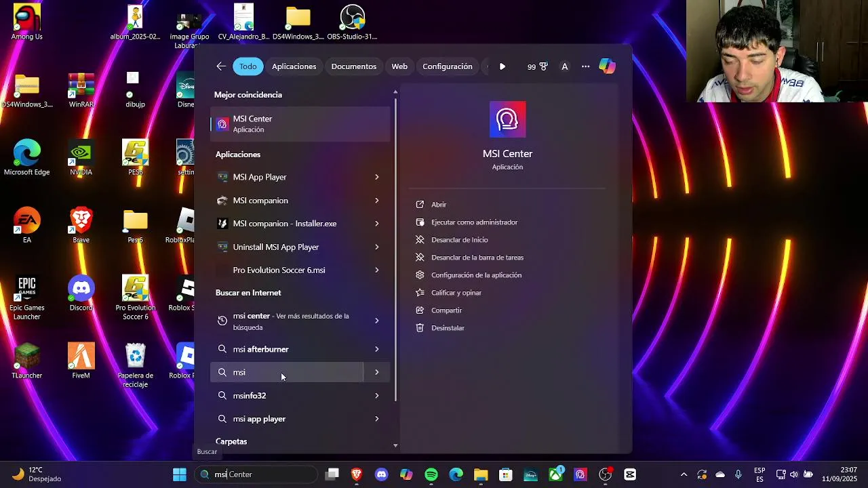Open OBS Studio from the taskbar
The image size is (868, 488).
pyautogui.click(x=606, y=474)
